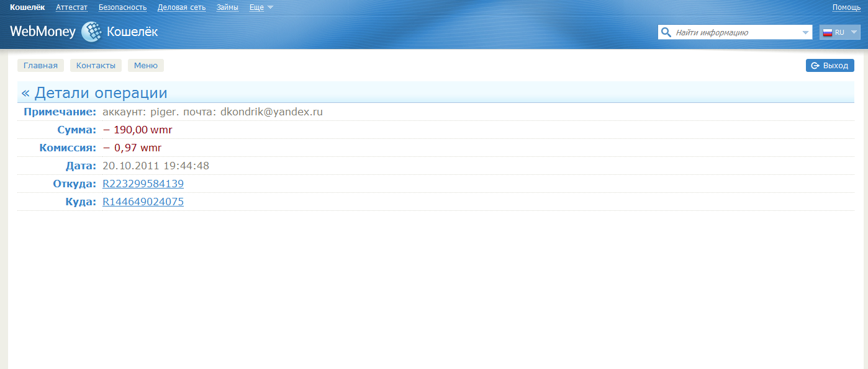Click the search magnifier icon

(x=666, y=32)
